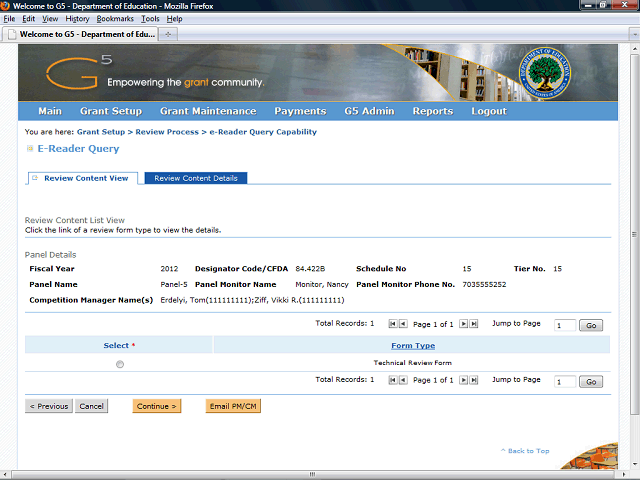Click the G5 logo in the banner
640x480 pixels.
(x=79, y=72)
